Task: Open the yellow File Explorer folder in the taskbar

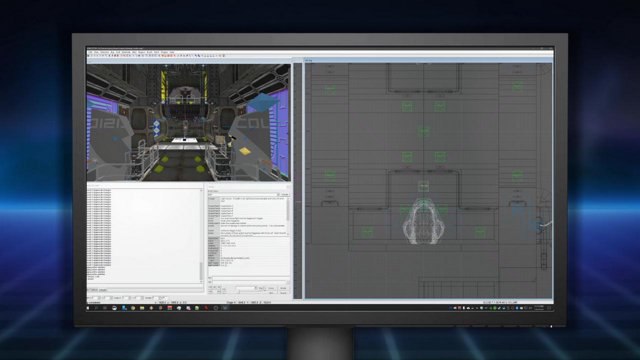Action: 142,308
